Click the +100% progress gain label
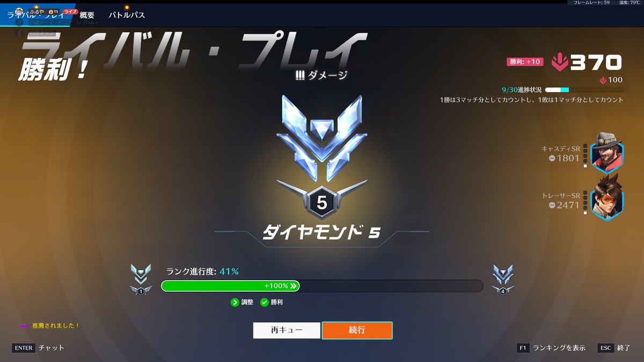 point(276,286)
